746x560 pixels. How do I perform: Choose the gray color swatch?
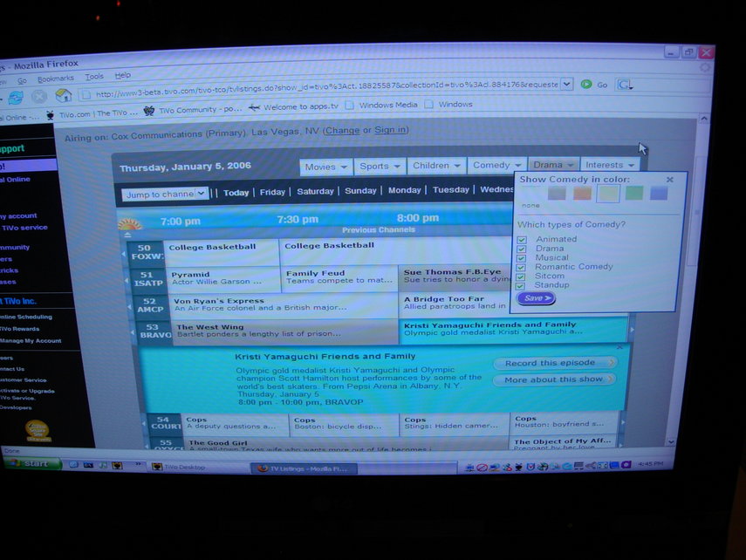(557, 193)
